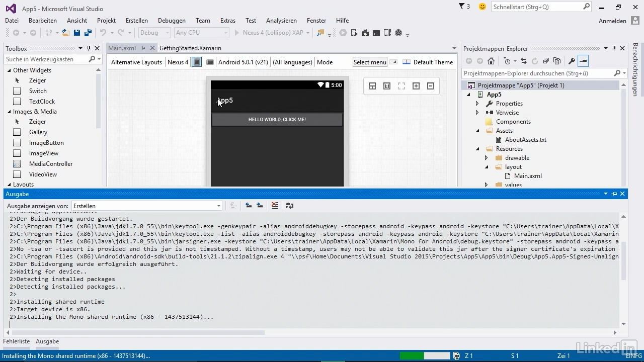Expand the Properties node in project tree

[477, 104]
